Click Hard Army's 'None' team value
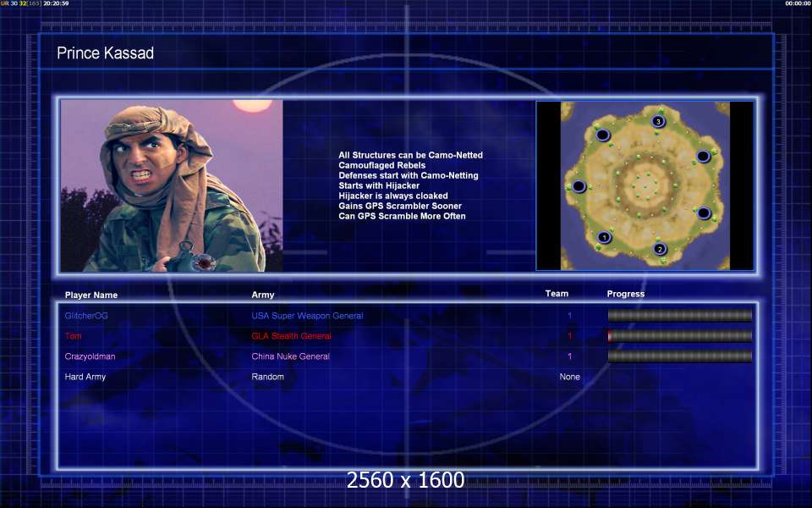The height and width of the screenshot is (508, 812). [x=569, y=377]
